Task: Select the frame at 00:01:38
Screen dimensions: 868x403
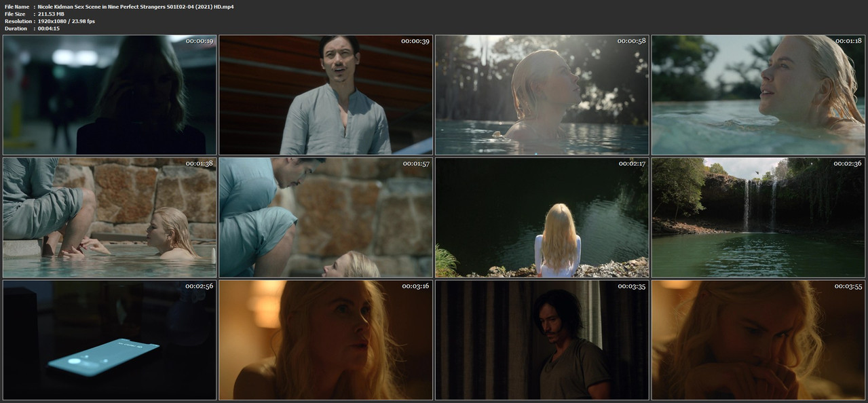Action: coord(109,217)
